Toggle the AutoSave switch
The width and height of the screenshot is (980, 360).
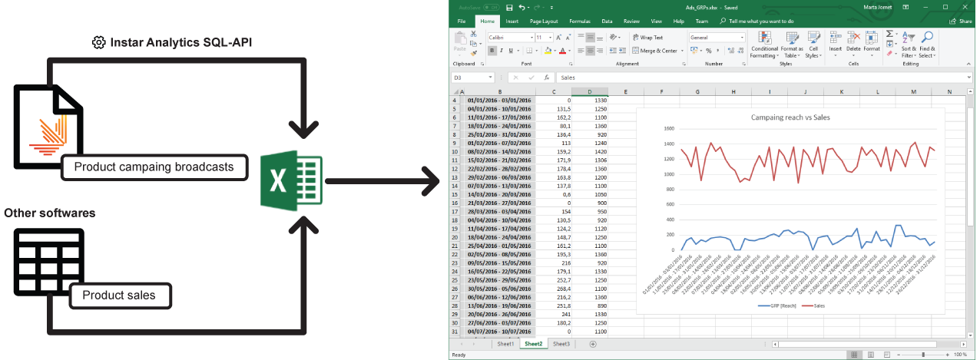click(x=488, y=8)
